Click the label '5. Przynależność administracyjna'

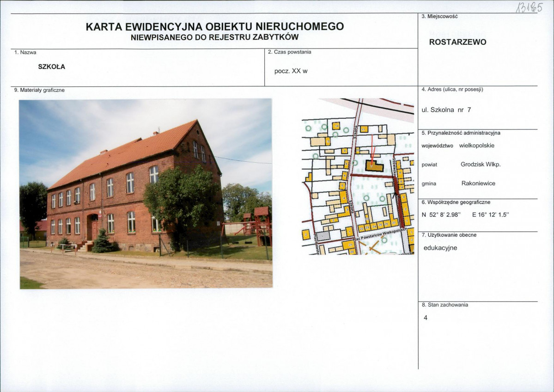tap(461, 133)
